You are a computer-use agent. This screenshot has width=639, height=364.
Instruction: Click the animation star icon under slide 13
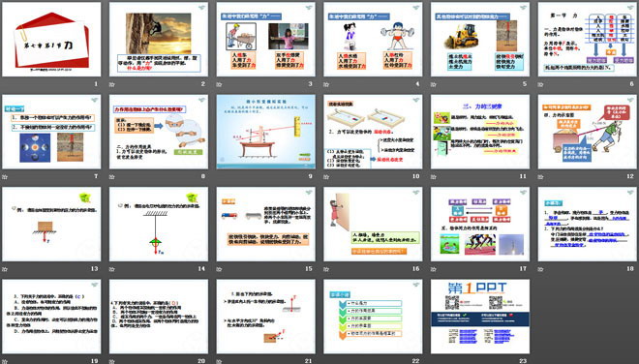[5, 269]
